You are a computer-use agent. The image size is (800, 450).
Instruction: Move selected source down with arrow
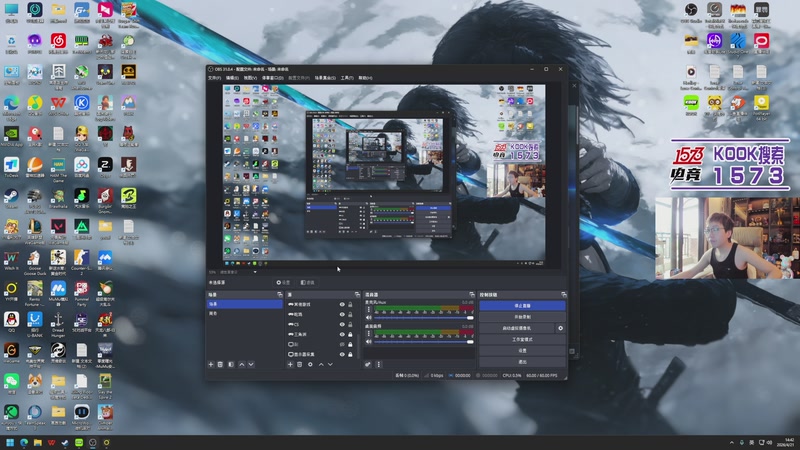pyautogui.click(x=331, y=364)
